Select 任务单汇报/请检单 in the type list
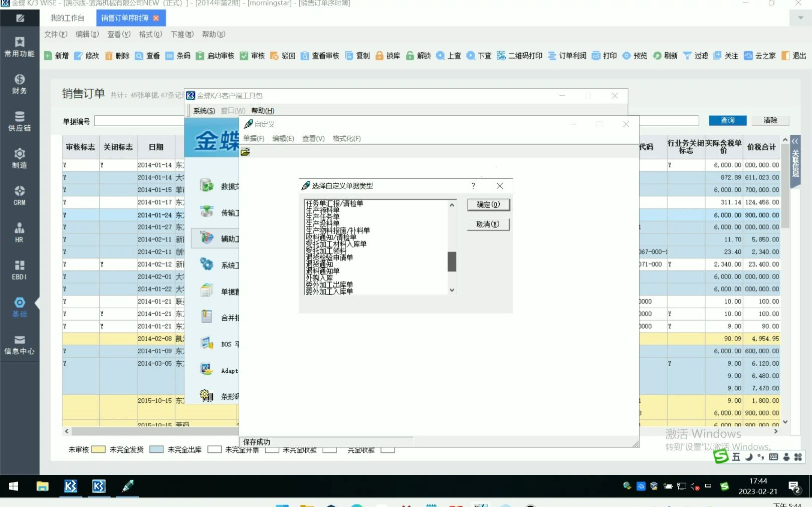 [334, 203]
